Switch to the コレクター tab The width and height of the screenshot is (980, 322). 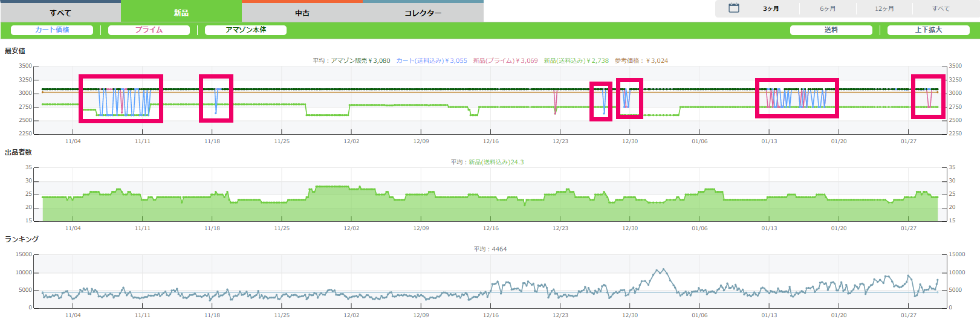point(423,13)
